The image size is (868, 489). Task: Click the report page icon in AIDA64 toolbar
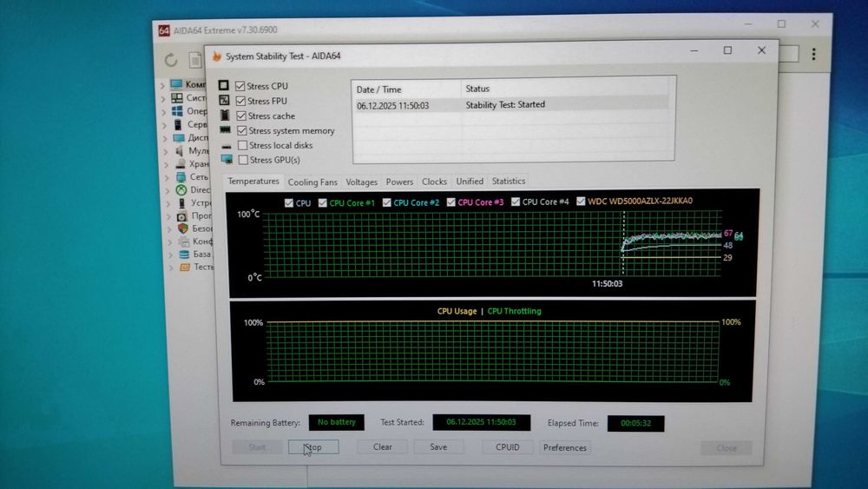[x=194, y=59]
